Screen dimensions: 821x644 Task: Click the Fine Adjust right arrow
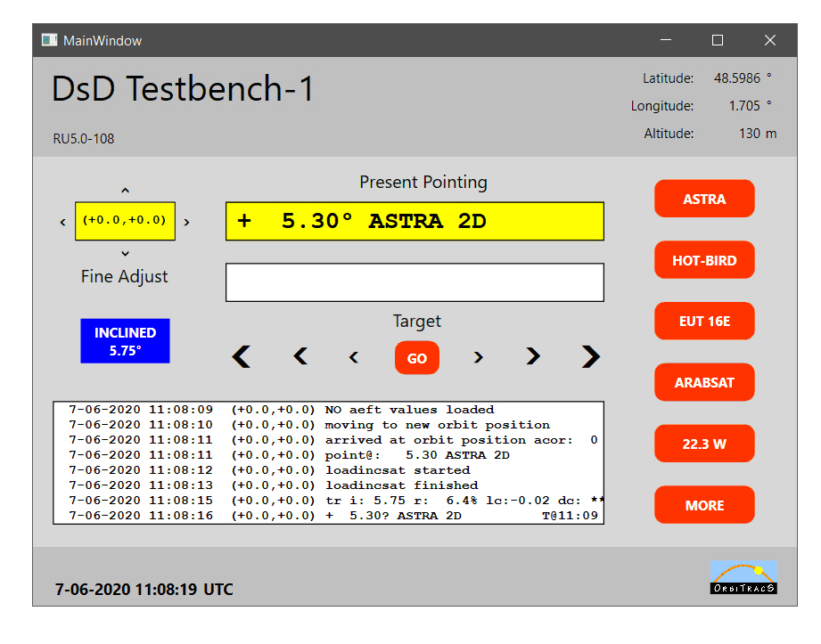186,223
